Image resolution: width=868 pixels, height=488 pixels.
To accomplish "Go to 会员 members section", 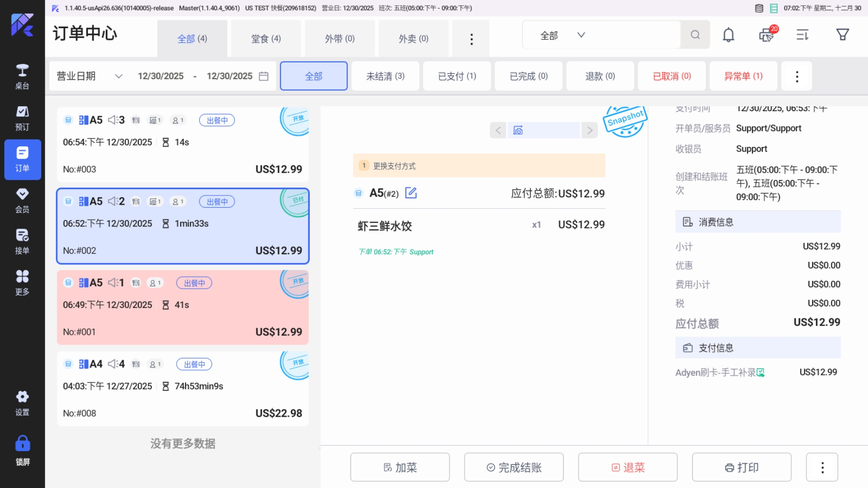I will click(x=22, y=200).
